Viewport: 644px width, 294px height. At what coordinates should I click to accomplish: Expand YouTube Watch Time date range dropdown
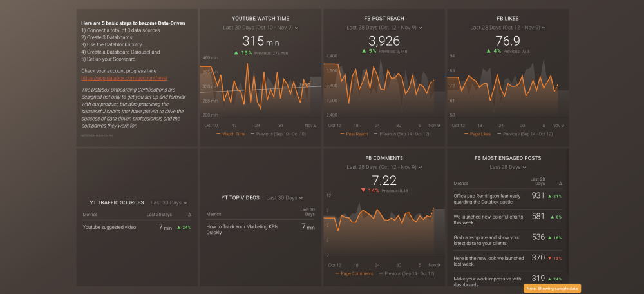(x=261, y=28)
